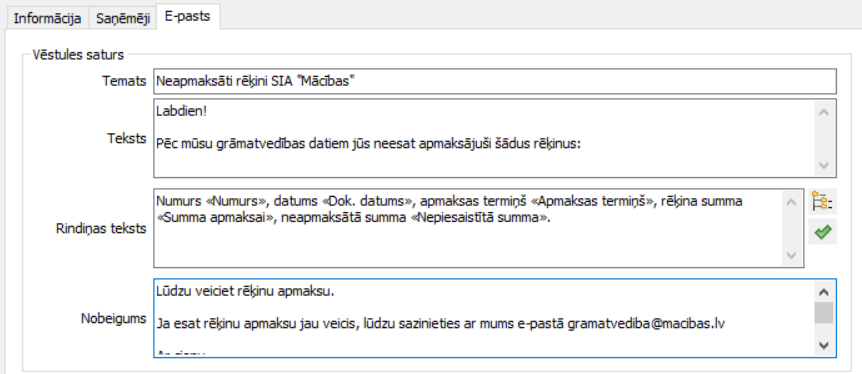Click the Rindiņas teksts scrollbar up arrow
Viewport: 862px width, 374px height.
coord(791,202)
